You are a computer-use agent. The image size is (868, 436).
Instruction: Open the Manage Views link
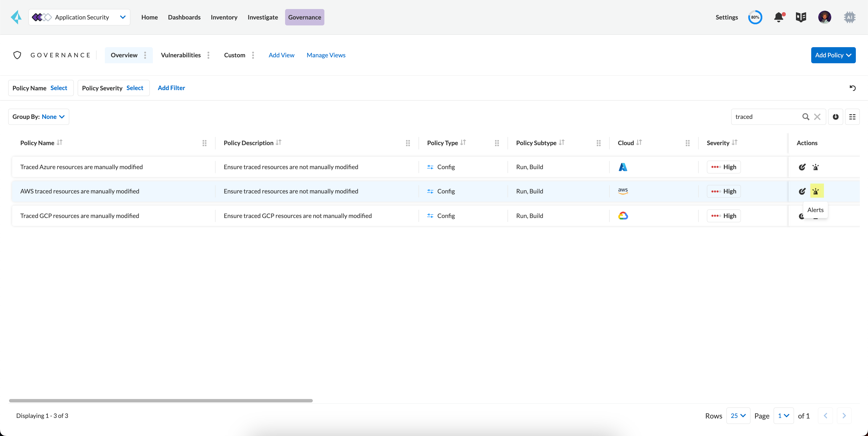(x=326, y=55)
